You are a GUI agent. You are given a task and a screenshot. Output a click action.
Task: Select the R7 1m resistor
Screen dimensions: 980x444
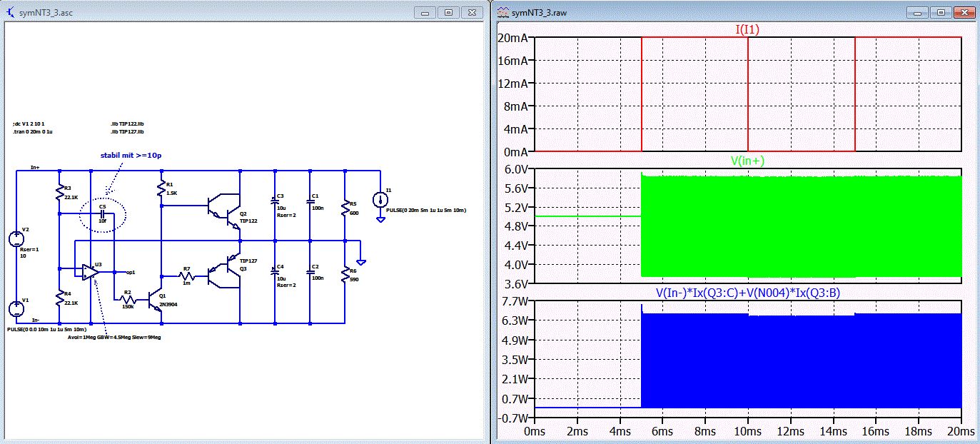pos(186,276)
